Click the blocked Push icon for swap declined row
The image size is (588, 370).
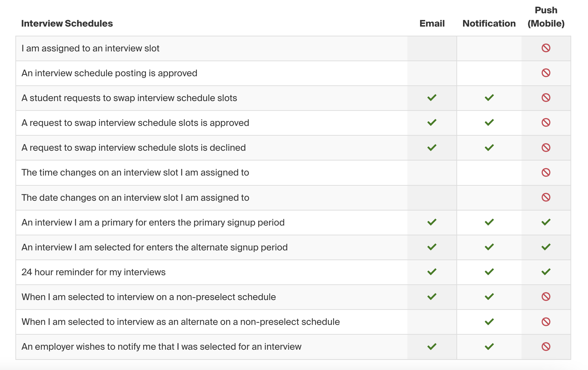(546, 148)
